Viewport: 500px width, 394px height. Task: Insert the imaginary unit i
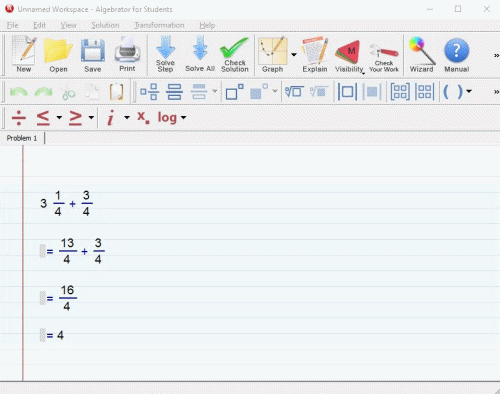point(110,118)
